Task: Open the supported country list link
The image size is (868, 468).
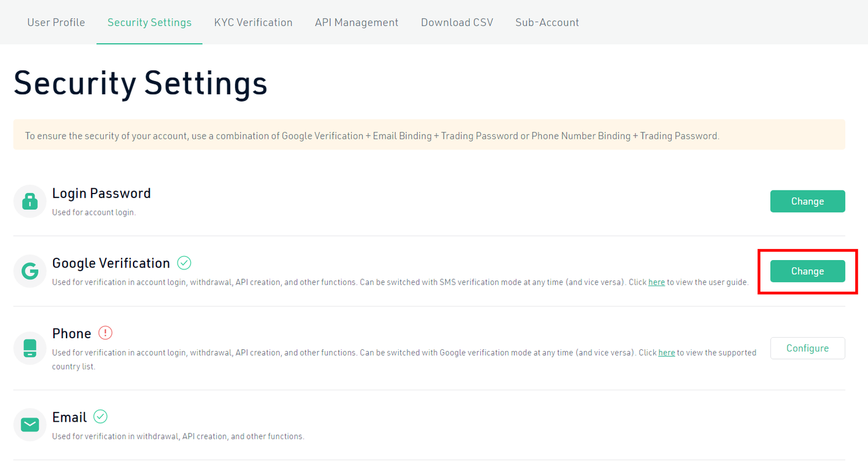Action: (x=667, y=352)
